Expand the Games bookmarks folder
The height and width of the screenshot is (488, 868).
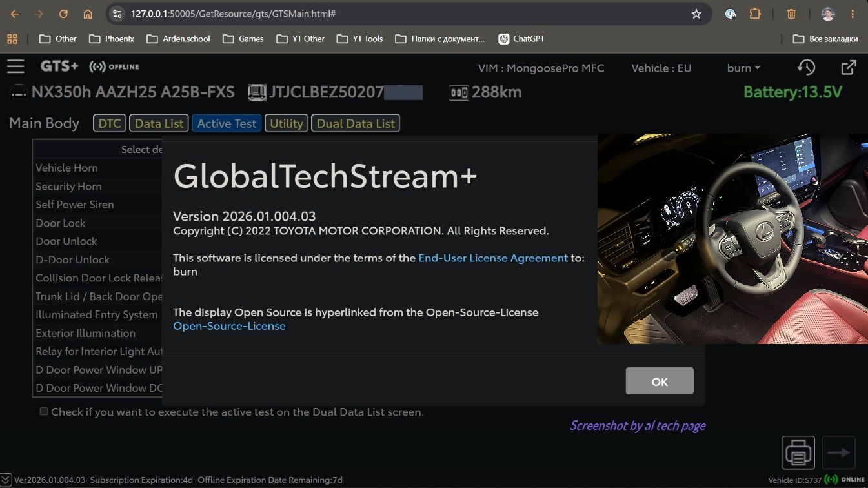coord(243,39)
